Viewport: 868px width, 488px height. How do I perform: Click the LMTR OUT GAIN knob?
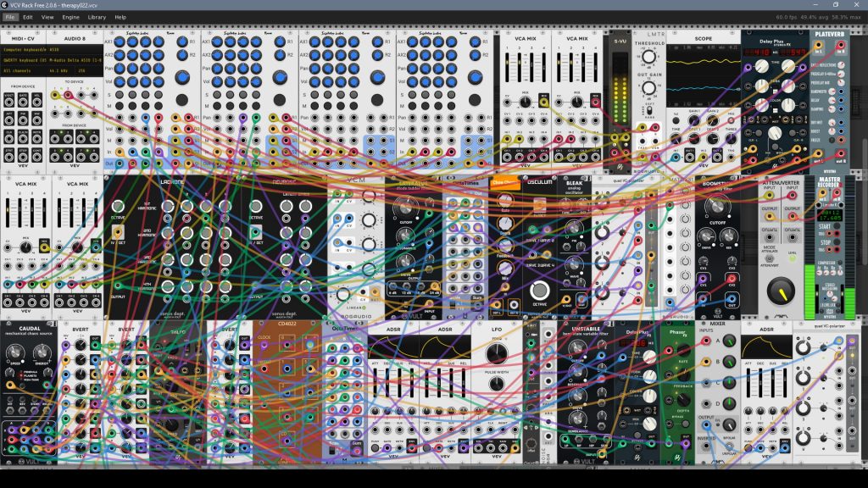[x=648, y=87]
